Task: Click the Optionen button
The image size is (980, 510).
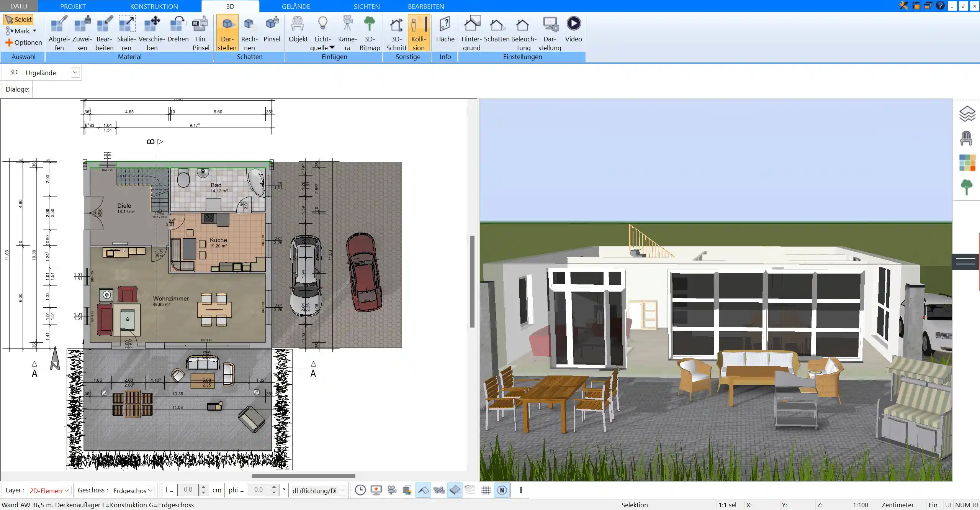Action: pos(23,43)
